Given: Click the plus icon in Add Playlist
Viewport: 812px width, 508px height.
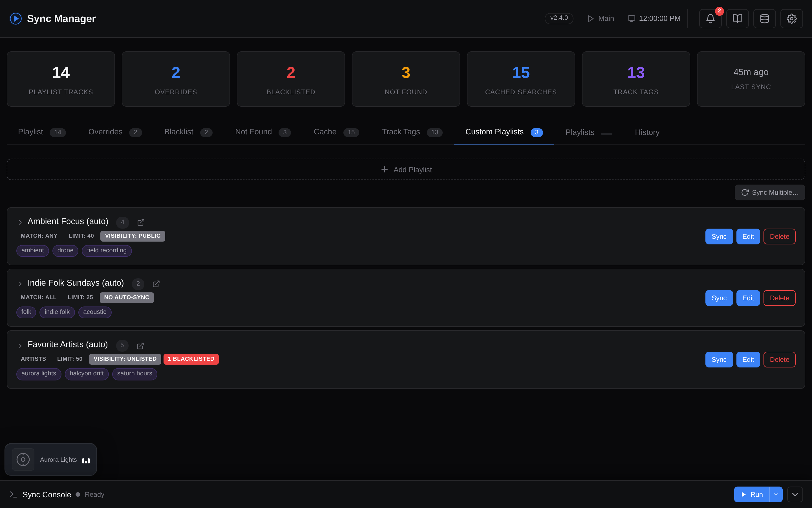Looking at the screenshot, I should 385,169.
